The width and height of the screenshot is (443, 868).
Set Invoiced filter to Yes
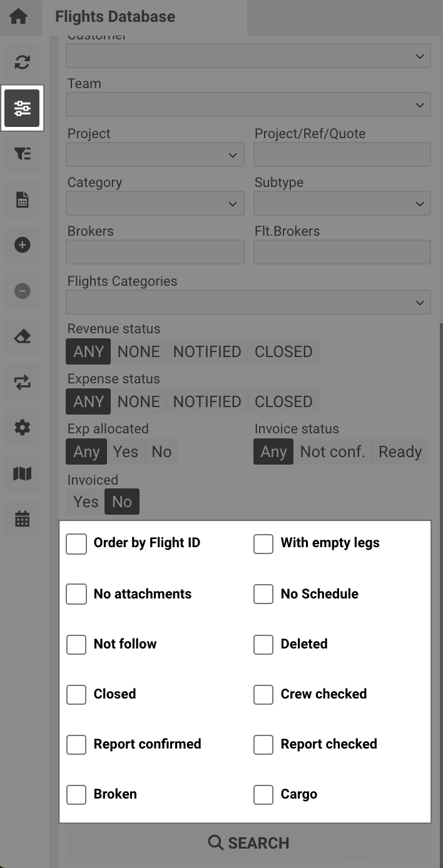(84, 502)
